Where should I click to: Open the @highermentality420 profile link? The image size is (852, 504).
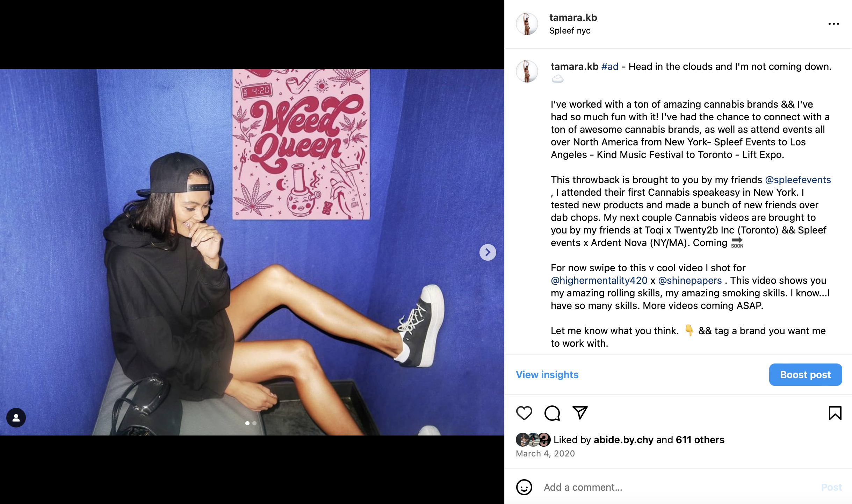pyautogui.click(x=599, y=280)
